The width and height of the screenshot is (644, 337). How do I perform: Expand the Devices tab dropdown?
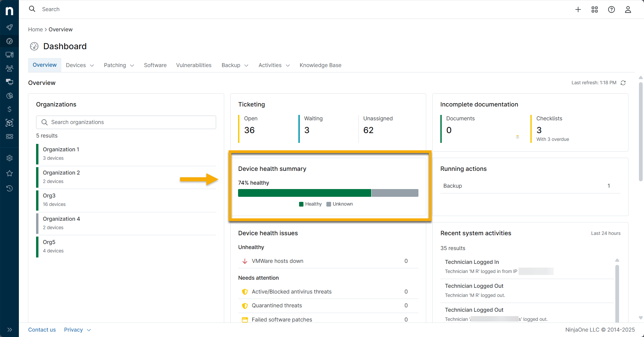80,65
